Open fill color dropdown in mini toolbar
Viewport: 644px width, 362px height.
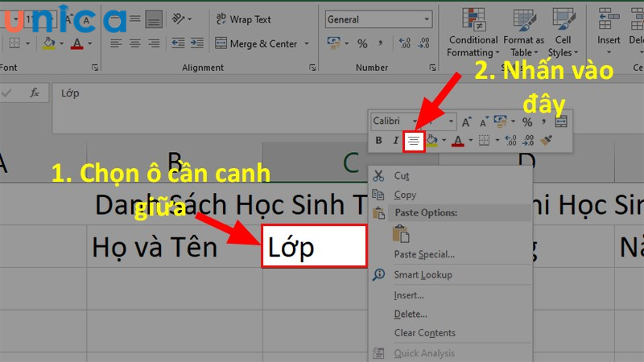(x=444, y=141)
